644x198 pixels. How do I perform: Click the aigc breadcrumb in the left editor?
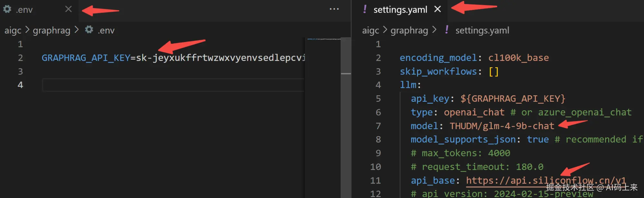pos(13,31)
